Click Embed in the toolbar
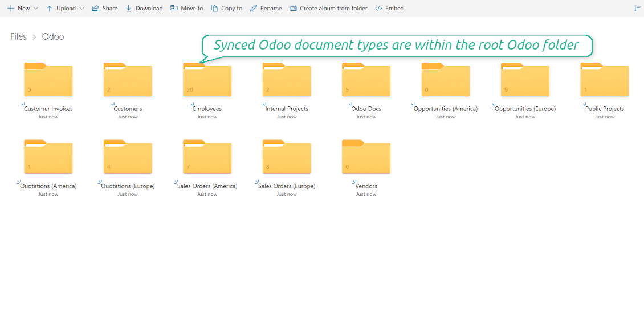The image size is (644, 329). click(x=389, y=8)
